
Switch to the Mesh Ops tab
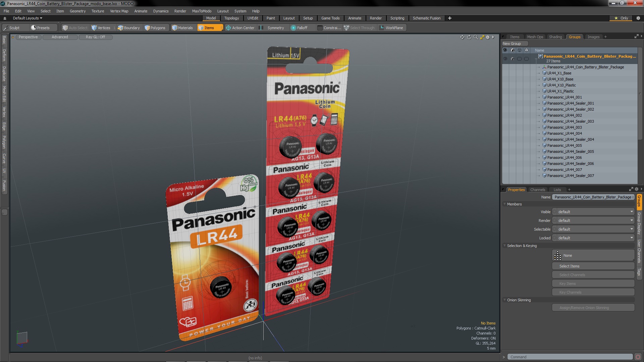(x=535, y=37)
